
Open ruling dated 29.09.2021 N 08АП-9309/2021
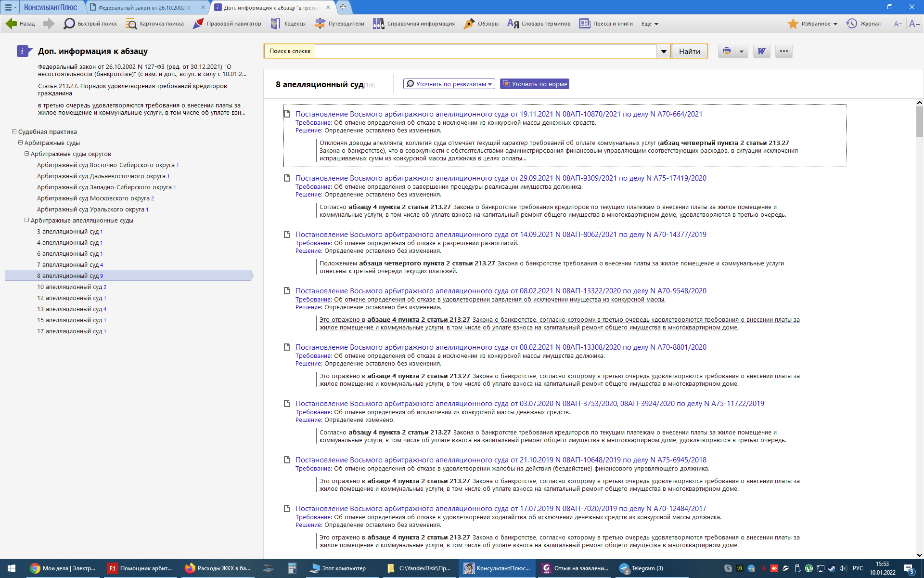(x=500, y=178)
